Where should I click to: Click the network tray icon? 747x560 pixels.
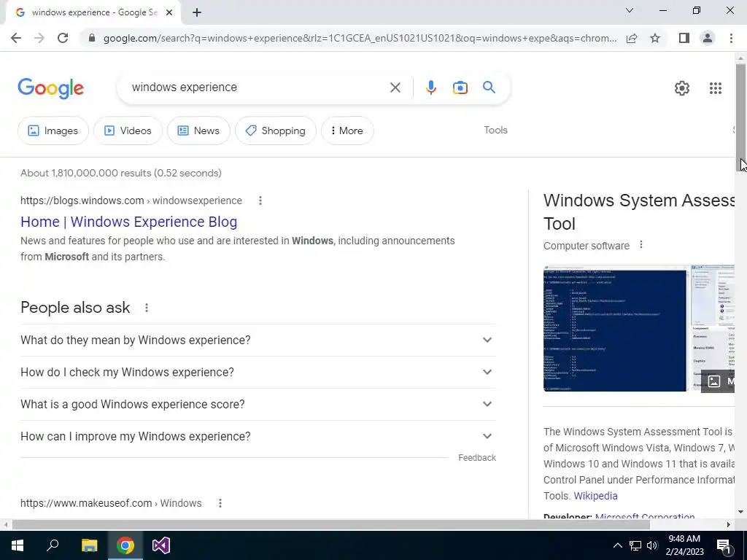point(635,545)
